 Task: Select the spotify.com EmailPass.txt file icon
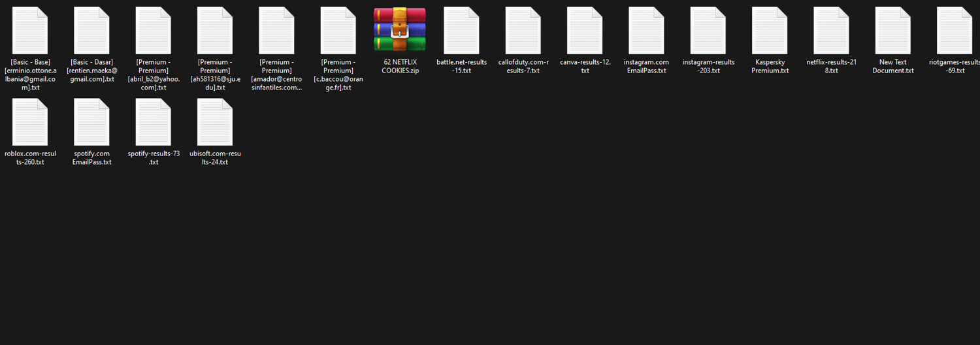coord(91,122)
